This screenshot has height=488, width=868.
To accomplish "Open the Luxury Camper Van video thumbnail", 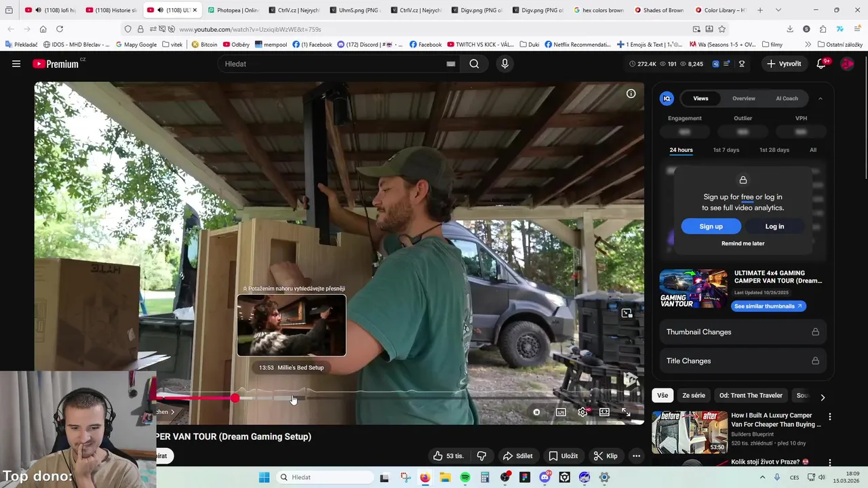I will pos(689,432).
